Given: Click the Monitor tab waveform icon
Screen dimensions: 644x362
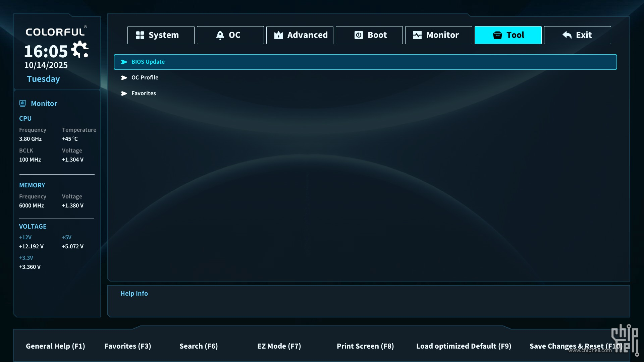Looking at the screenshot, I should click(x=417, y=35).
